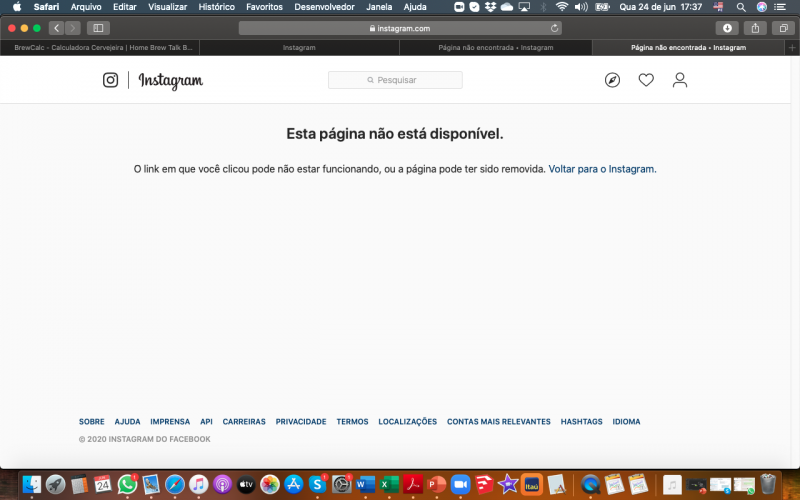Open Skype from the Dock
Viewport: 800px width, 500px height.
[317, 484]
